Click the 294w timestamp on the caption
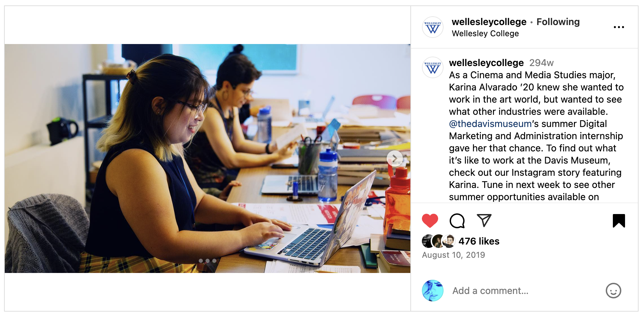644x317 pixels. coord(541,63)
